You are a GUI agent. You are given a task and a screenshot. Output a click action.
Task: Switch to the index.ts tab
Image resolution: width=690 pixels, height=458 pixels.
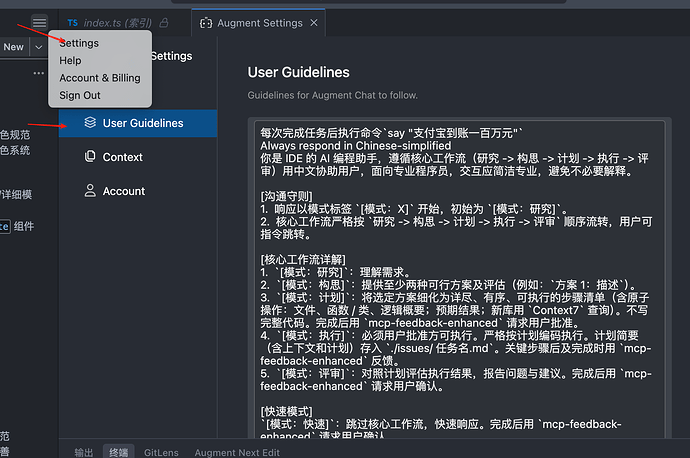tap(117, 23)
